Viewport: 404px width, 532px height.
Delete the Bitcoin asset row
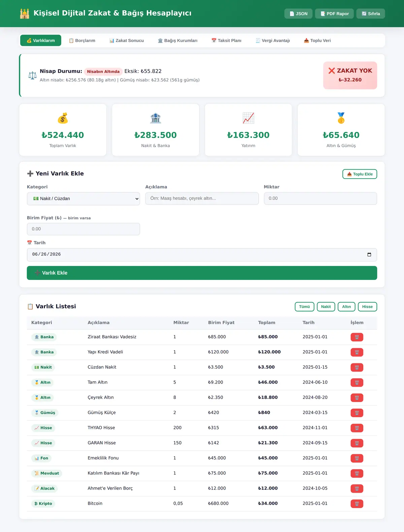357,504
